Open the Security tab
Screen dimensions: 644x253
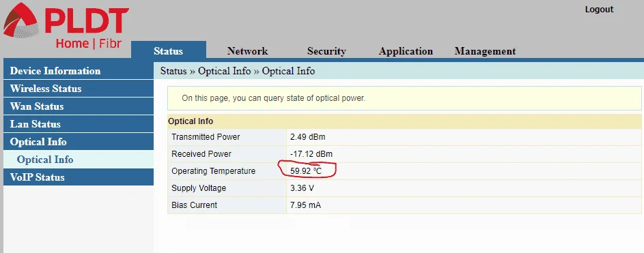(326, 51)
